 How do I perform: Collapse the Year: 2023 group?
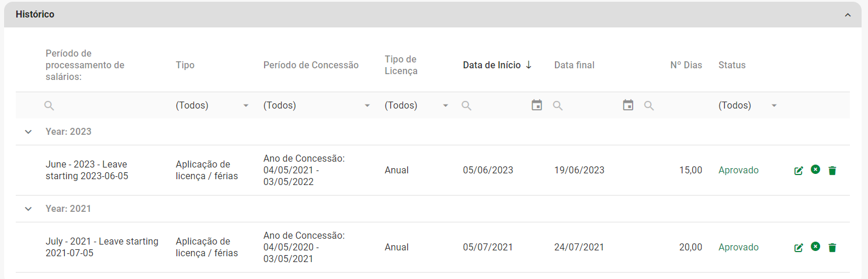28,132
